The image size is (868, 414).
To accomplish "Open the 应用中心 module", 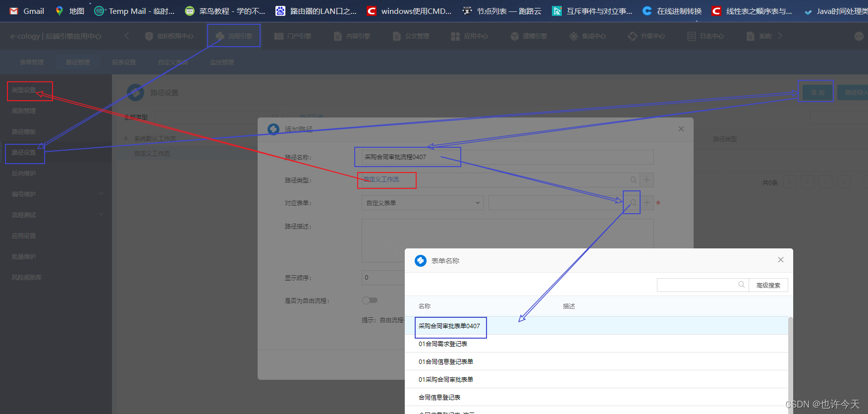I will click(x=470, y=36).
